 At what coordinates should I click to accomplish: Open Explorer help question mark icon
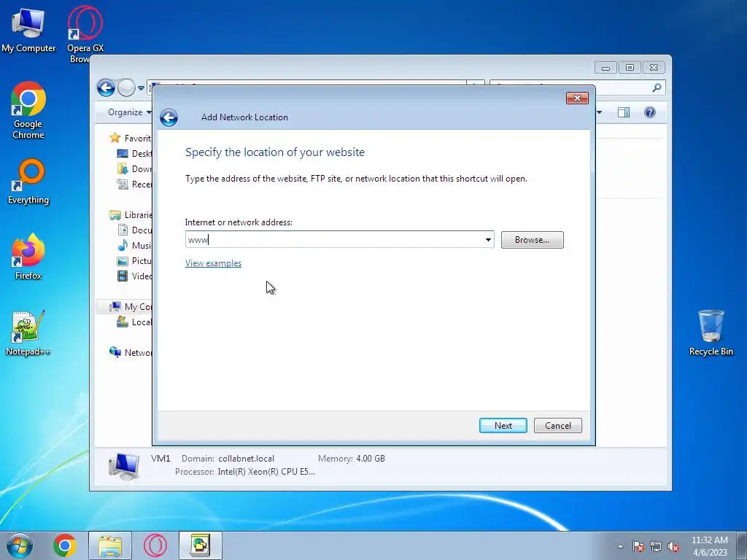pyautogui.click(x=650, y=112)
